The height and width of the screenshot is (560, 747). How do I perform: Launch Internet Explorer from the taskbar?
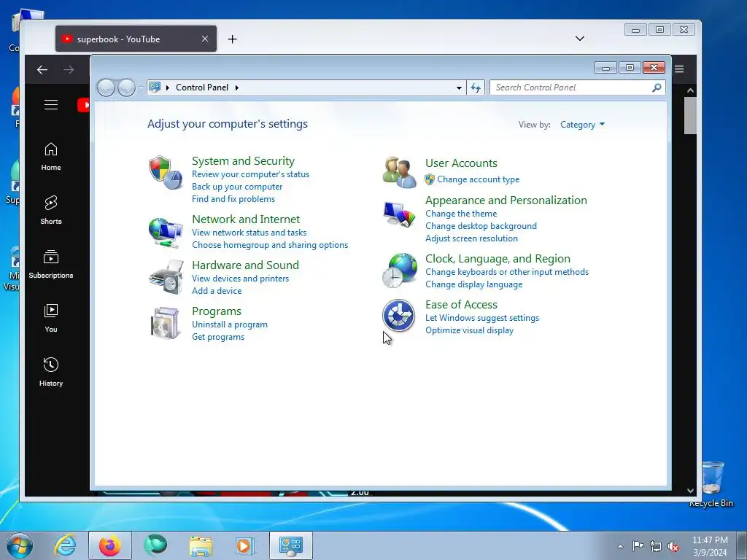pos(65,545)
